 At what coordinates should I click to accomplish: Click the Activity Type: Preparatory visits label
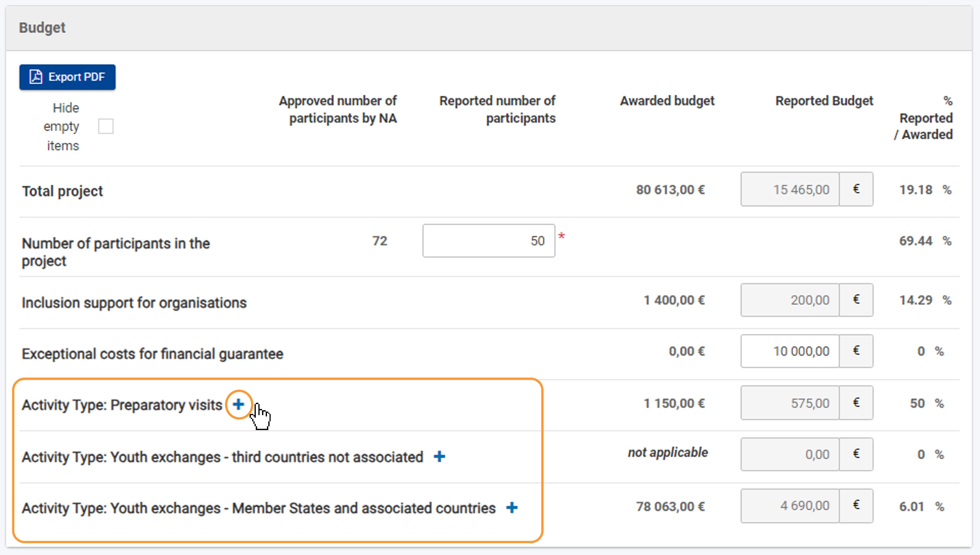click(x=122, y=405)
